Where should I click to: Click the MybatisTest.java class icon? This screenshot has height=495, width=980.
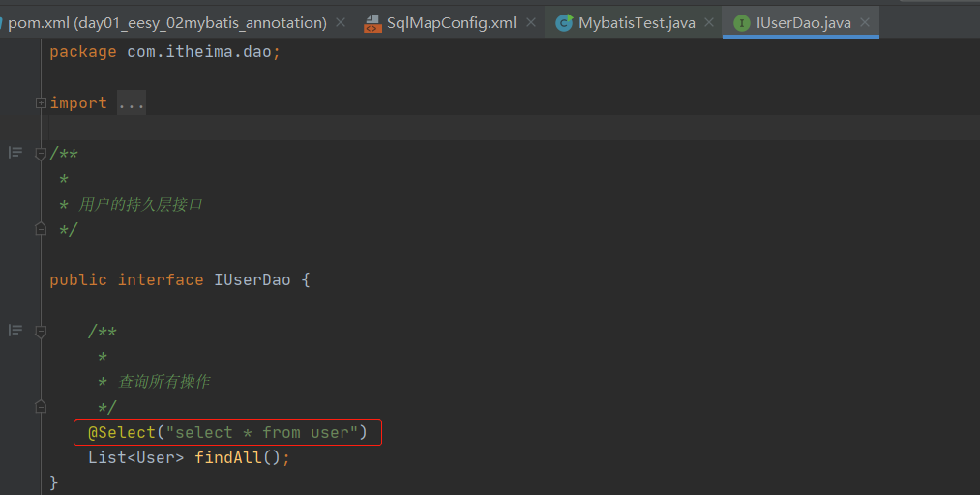pyautogui.click(x=564, y=23)
